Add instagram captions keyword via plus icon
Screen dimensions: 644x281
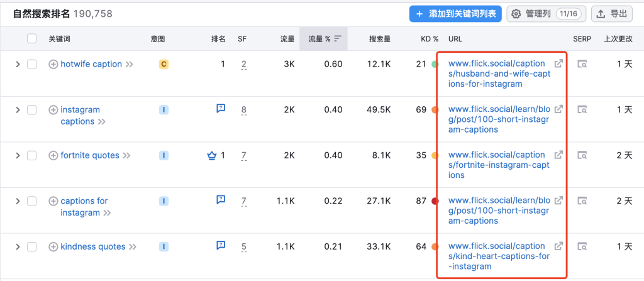click(x=53, y=109)
